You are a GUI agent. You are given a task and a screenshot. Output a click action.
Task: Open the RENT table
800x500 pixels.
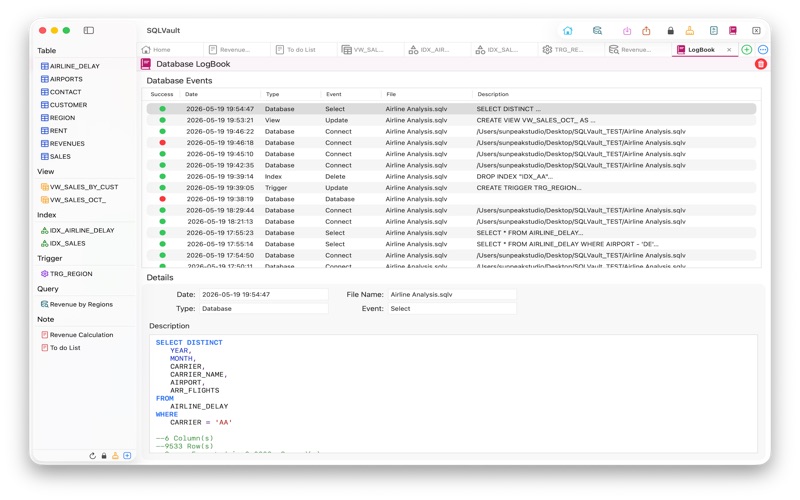(x=54, y=131)
